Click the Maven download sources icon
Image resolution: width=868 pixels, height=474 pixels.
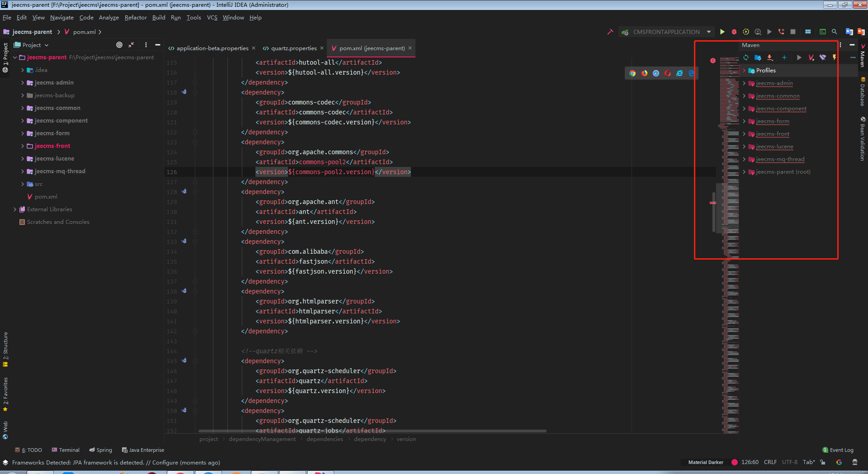click(x=770, y=57)
